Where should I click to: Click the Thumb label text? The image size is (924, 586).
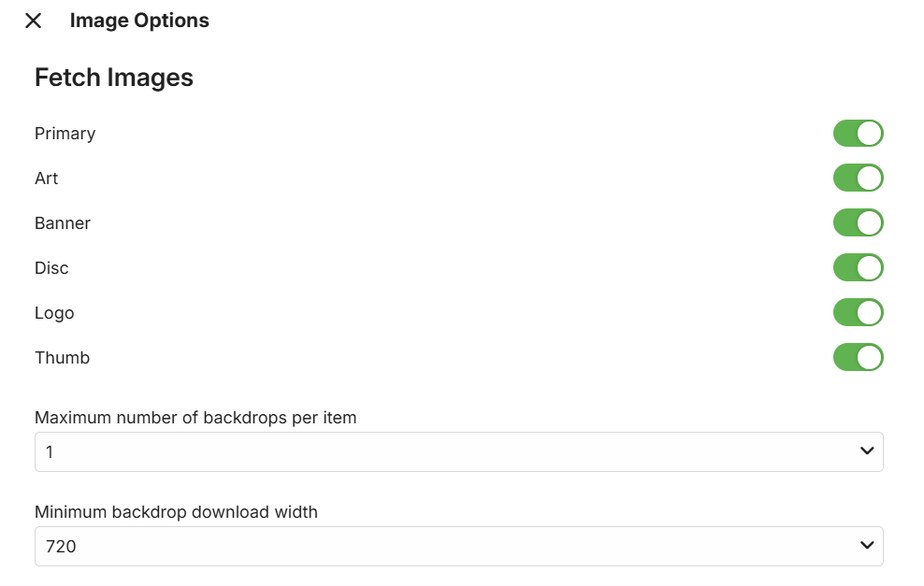click(x=63, y=358)
